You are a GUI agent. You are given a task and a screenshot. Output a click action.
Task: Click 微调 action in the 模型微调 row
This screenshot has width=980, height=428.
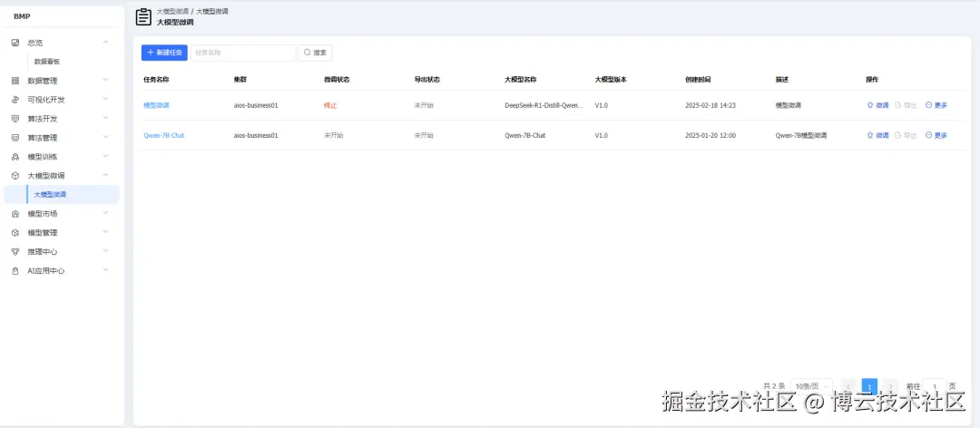click(x=877, y=105)
